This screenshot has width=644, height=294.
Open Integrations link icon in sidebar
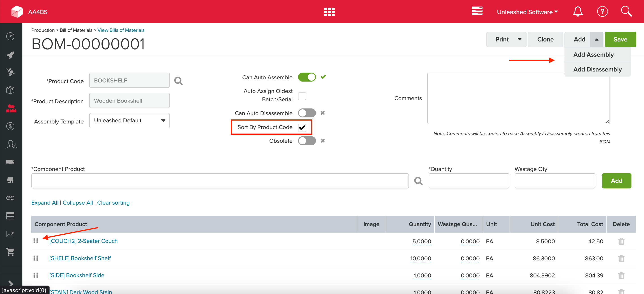point(10,198)
